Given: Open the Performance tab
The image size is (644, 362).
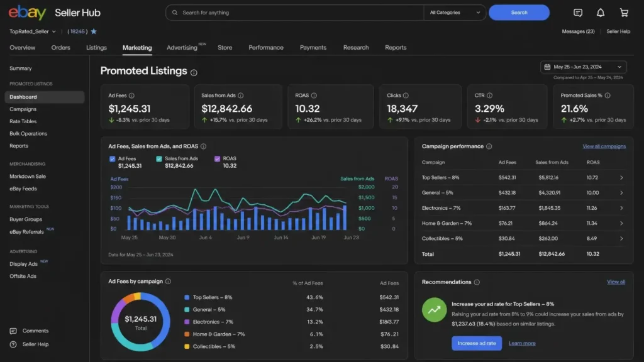Looking at the screenshot, I should 266,48.
